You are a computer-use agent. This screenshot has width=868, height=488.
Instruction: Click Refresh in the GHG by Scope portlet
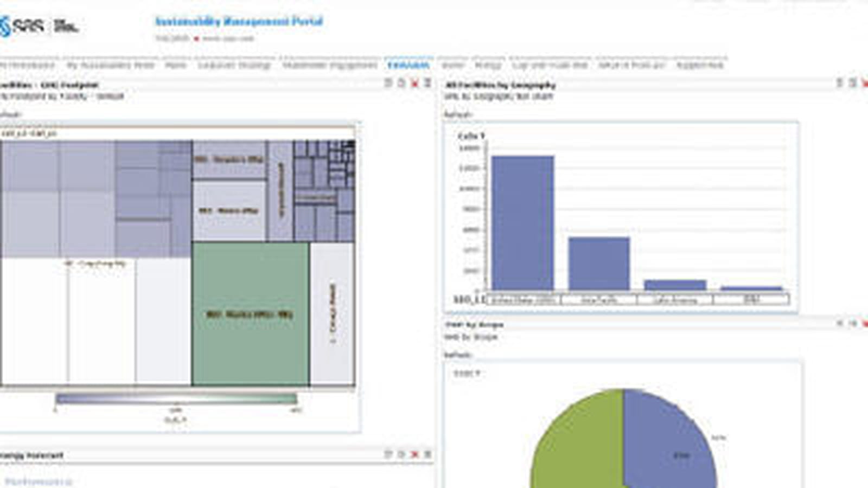coord(458,355)
